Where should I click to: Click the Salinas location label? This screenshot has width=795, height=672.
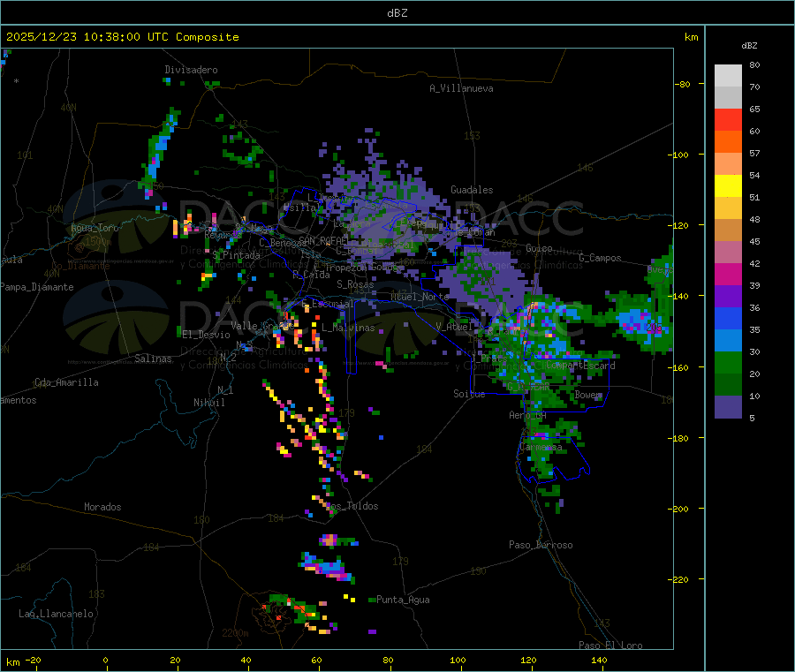click(153, 359)
